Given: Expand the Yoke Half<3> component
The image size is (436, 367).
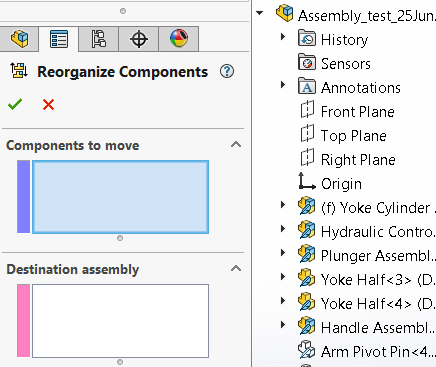Looking at the screenshot, I should 283,276.
